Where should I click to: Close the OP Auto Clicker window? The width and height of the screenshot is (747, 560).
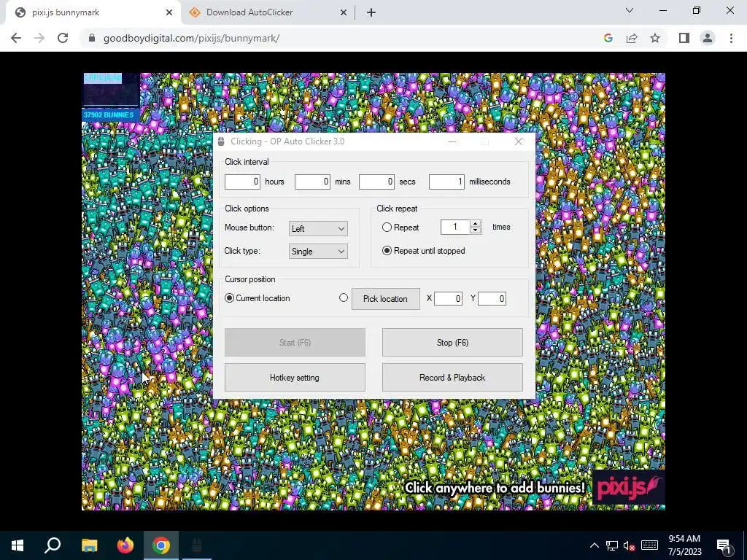point(519,141)
